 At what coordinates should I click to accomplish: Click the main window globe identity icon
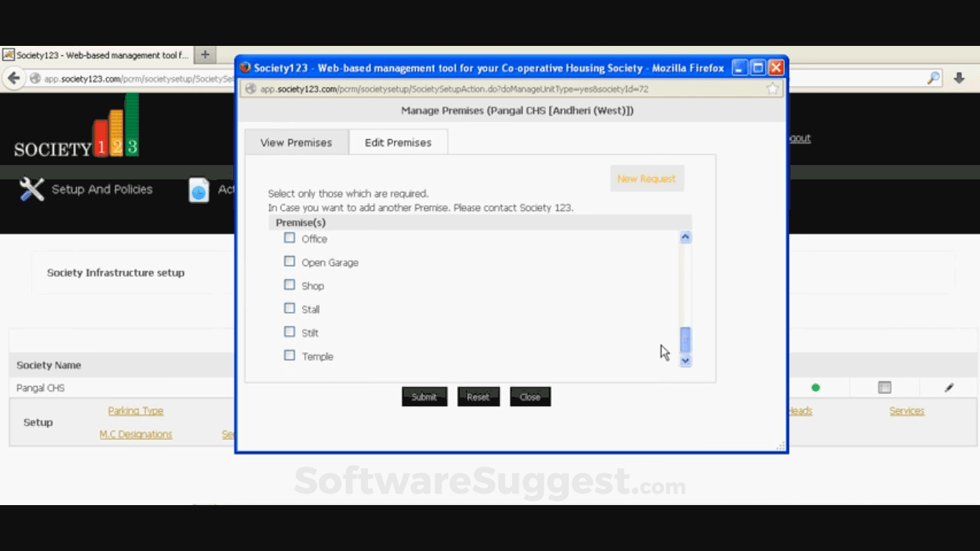pyautogui.click(x=34, y=78)
